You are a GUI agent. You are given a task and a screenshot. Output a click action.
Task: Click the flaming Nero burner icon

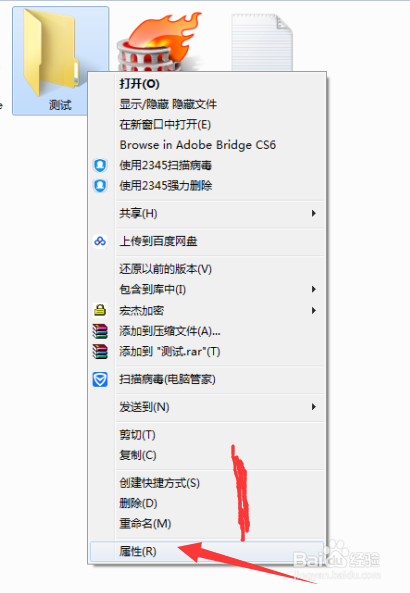pyautogui.click(x=159, y=42)
